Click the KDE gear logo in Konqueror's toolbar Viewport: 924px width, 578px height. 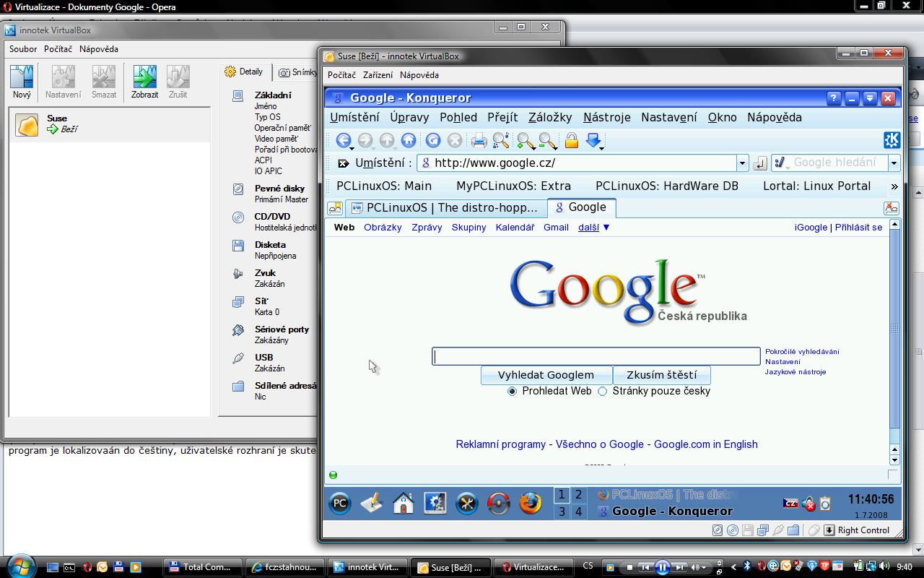pyautogui.click(x=892, y=139)
